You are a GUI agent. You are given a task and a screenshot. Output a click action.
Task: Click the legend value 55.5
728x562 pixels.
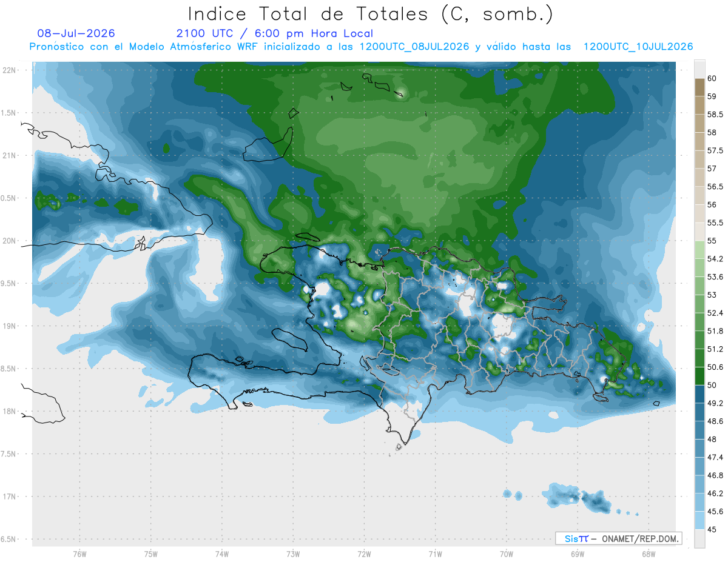[x=715, y=222]
